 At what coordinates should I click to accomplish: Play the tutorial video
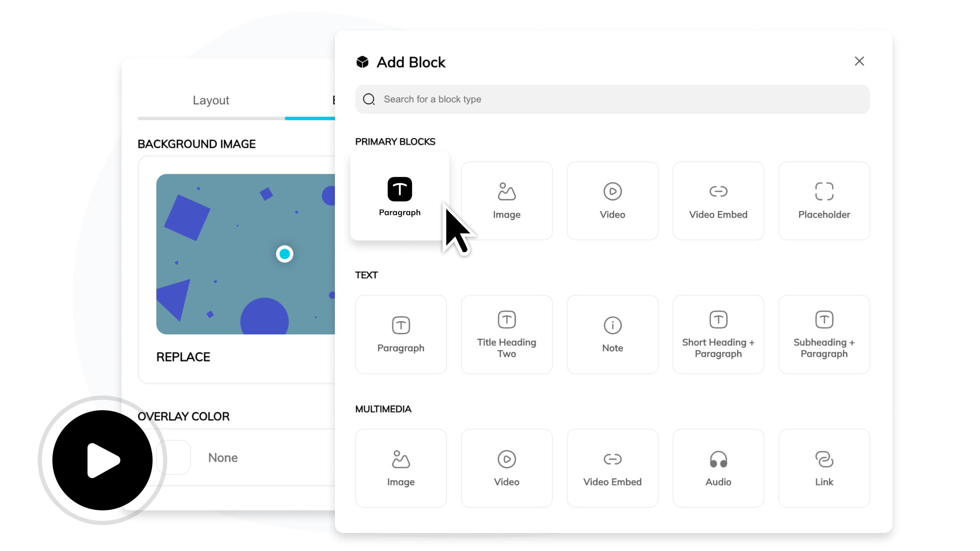click(x=102, y=460)
